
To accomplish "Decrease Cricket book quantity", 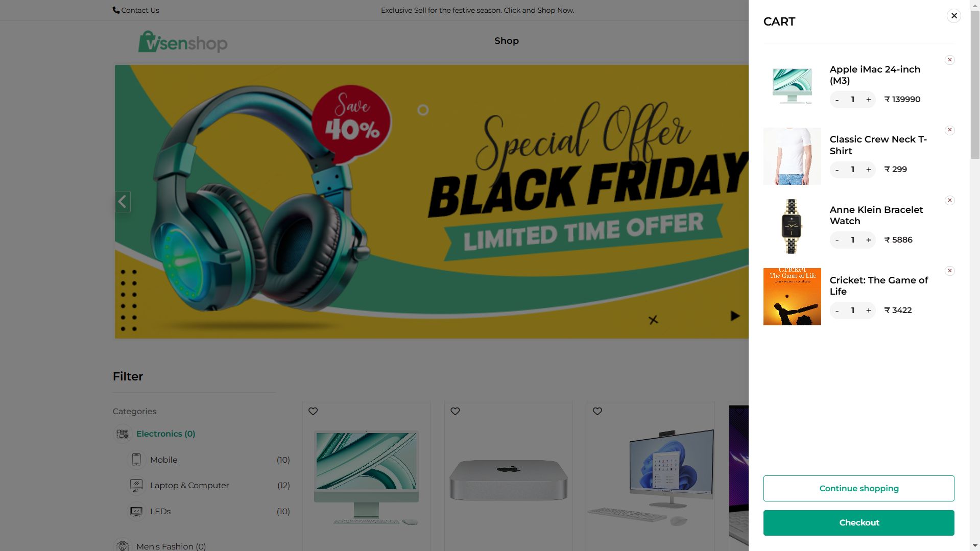I will tap(836, 310).
